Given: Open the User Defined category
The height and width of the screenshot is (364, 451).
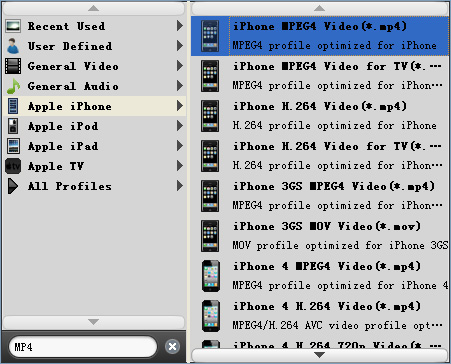Looking at the screenshot, I should (x=94, y=46).
